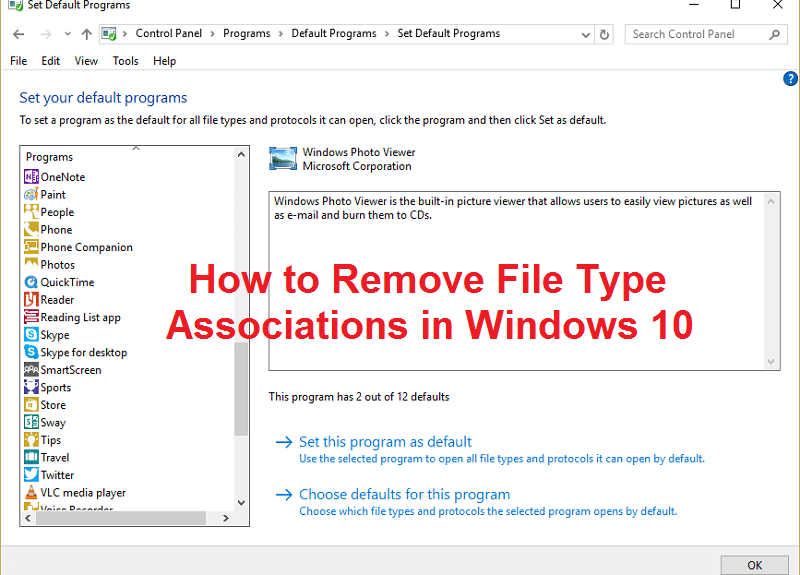Click the Windows Photo Viewer icon
800x575 pixels.
click(283, 159)
